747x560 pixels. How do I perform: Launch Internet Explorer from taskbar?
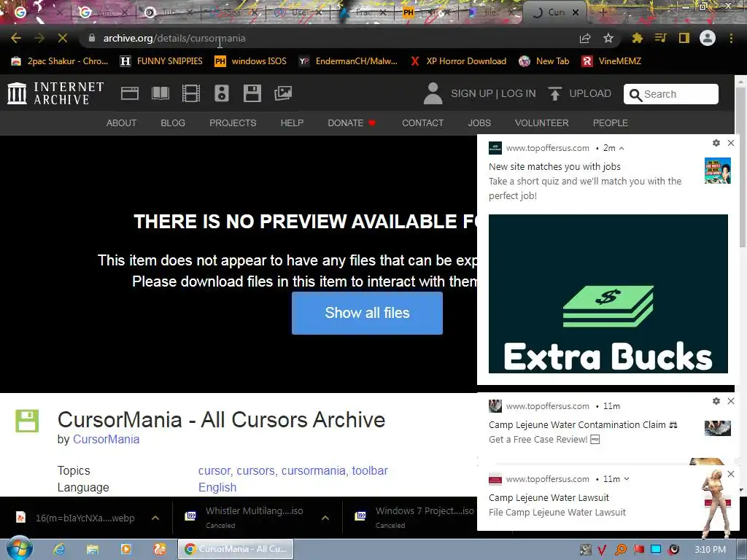(x=59, y=549)
